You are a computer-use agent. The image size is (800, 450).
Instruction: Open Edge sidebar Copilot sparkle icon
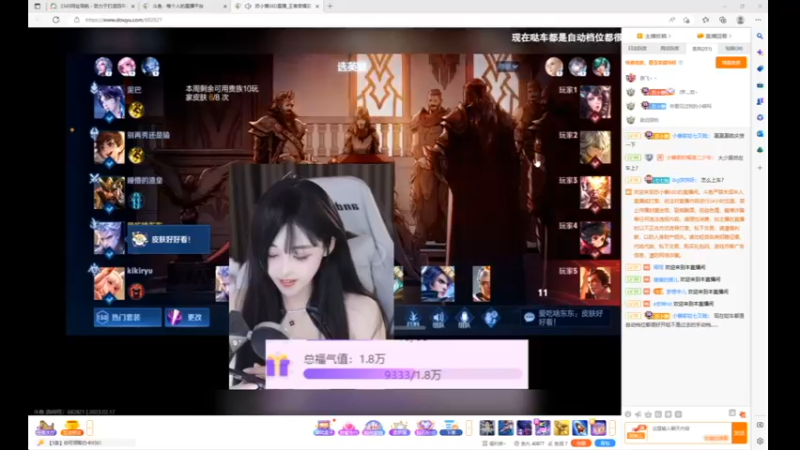760,52
